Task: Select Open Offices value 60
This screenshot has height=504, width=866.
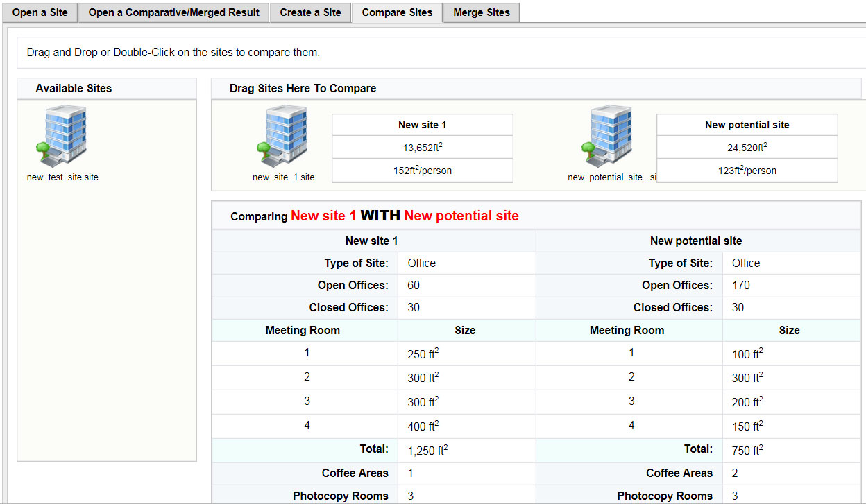Action: (414, 285)
